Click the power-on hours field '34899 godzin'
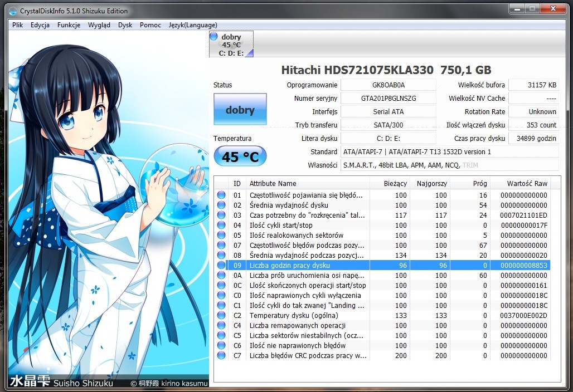The height and width of the screenshot is (392, 573). pos(533,138)
